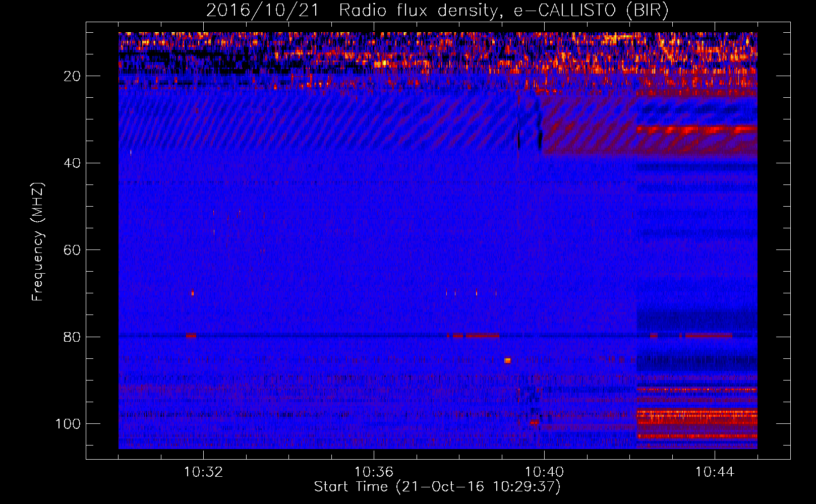Click the '20' frequency tick label
The height and width of the screenshot is (504, 816).
tap(72, 76)
